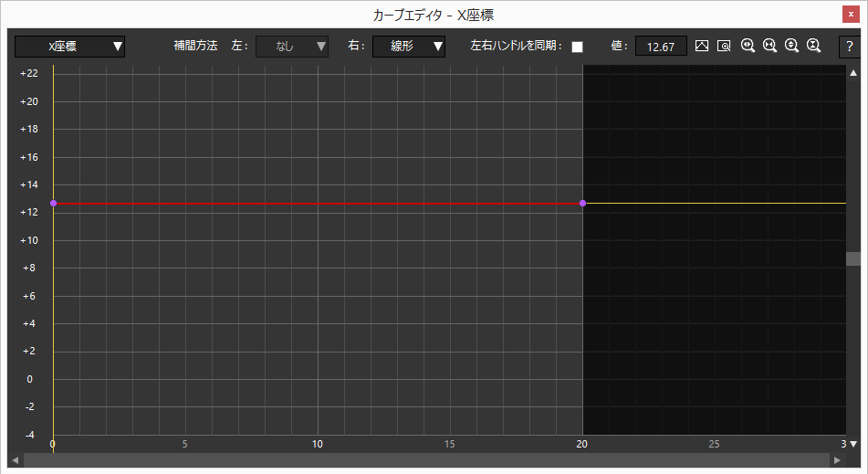This screenshot has width=868, height=474.
Task: Click the horizontal zoom-in magnifier icon
Action: [x=748, y=46]
